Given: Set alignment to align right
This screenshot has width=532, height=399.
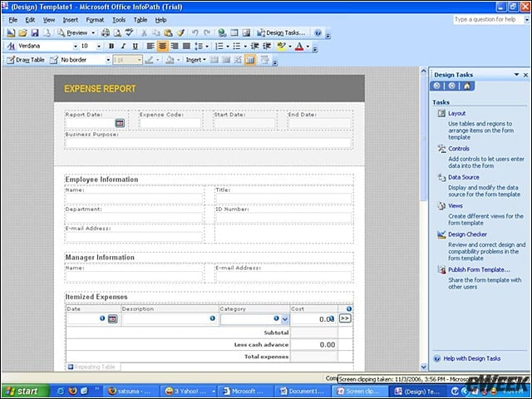Looking at the screenshot, I should point(175,47).
